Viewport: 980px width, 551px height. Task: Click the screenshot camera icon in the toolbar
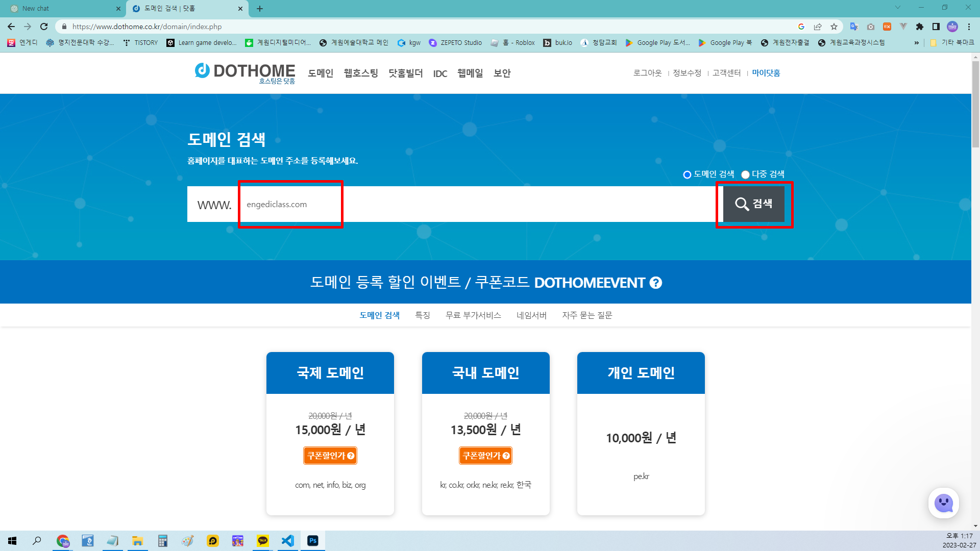coord(871,27)
